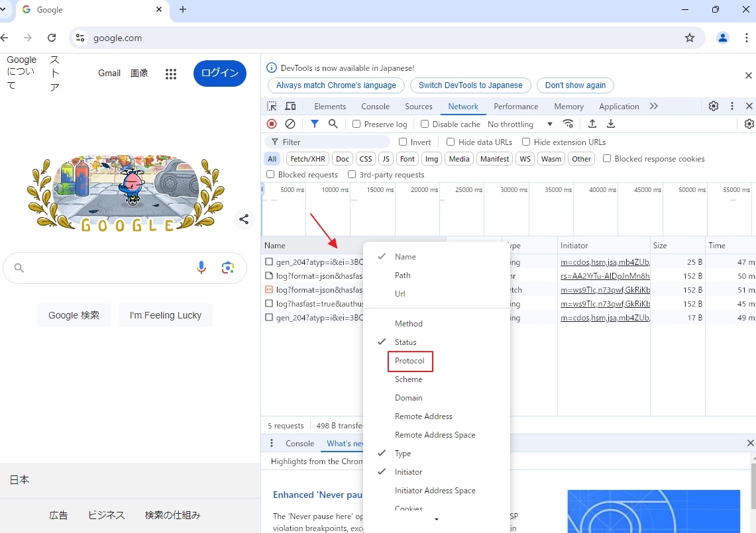Close the bottom drawer panel

coord(750,443)
